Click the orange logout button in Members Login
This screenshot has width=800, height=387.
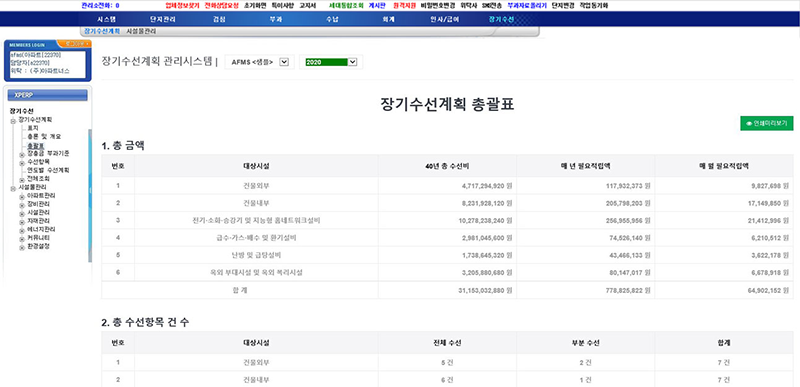[74, 44]
